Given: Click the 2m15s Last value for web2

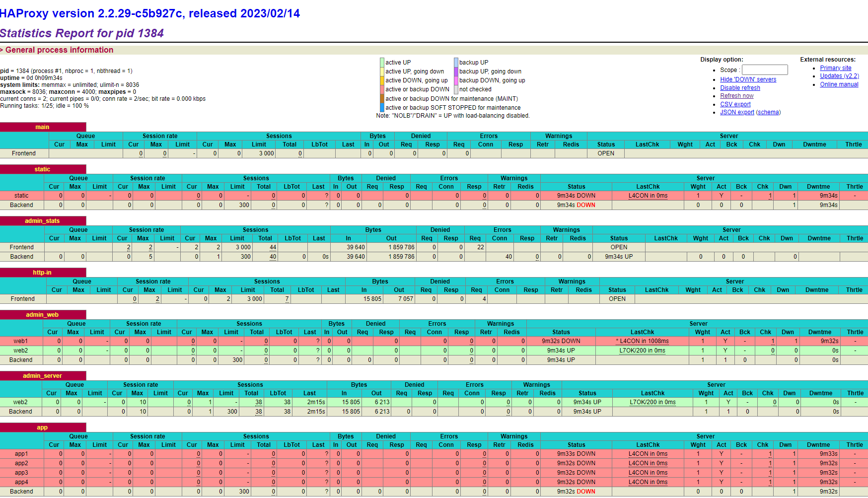Looking at the screenshot, I should [316, 402].
